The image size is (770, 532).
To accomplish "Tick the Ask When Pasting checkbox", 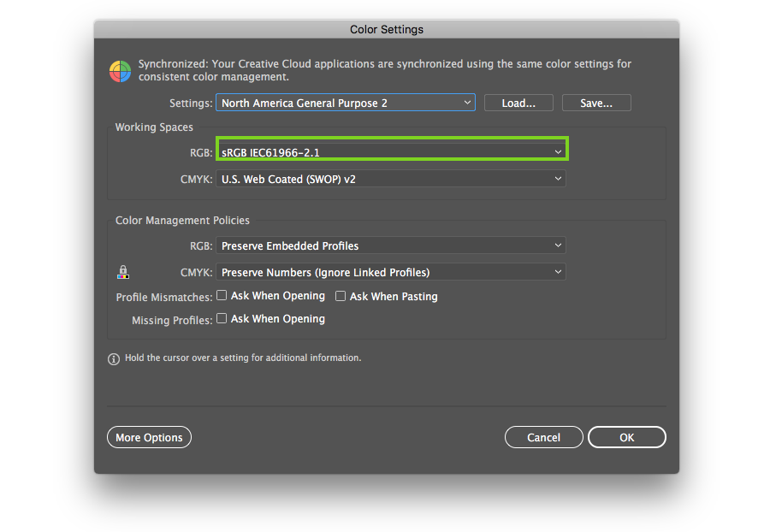I will click(341, 296).
